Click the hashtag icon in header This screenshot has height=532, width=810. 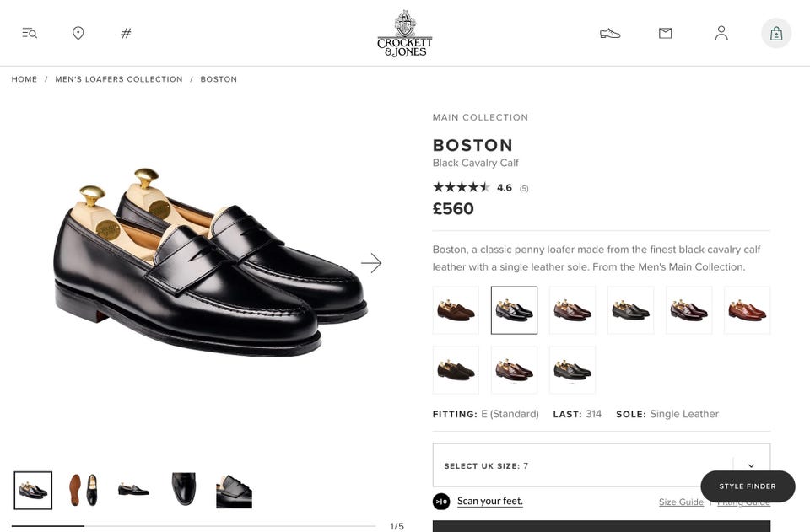tap(126, 33)
